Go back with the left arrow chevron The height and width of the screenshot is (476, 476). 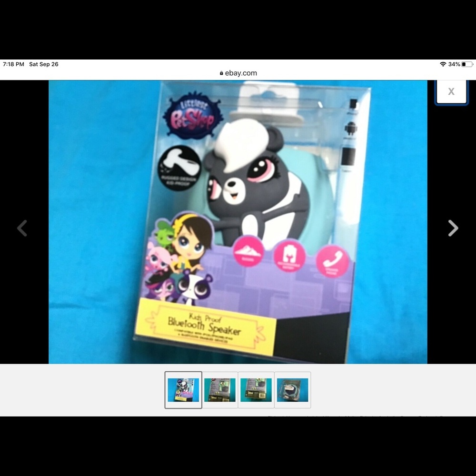click(x=22, y=228)
